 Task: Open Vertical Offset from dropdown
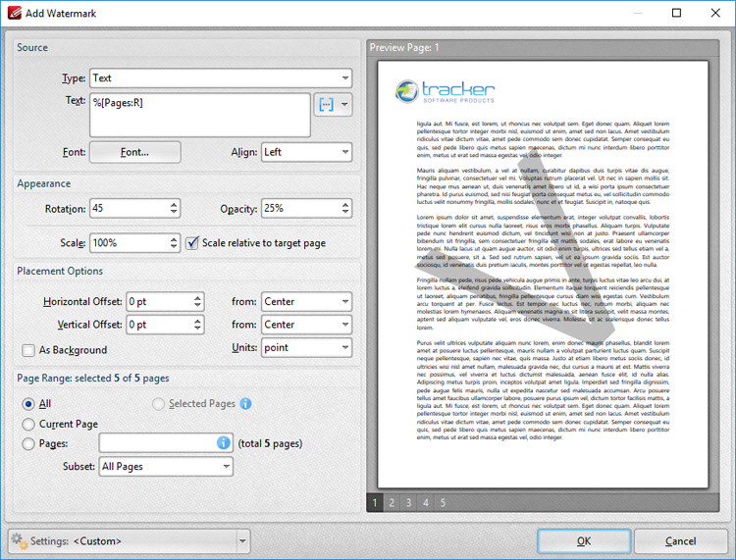pyautogui.click(x=306, y=325)
